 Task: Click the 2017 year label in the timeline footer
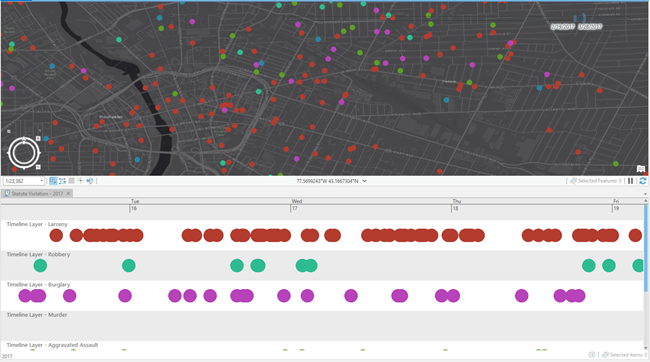pyautogui.click(x=7, y=356)
